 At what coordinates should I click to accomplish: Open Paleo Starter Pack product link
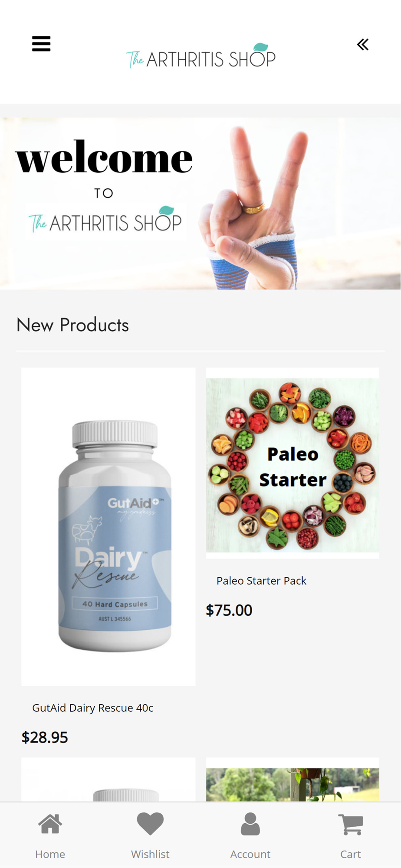coord(261,581)
